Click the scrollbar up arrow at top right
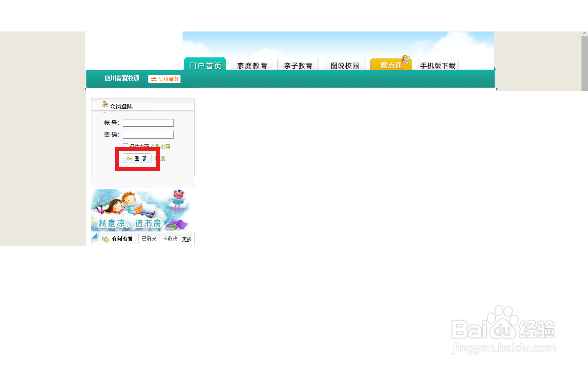Viewport: 588px width, 368px height. [585, 34]
